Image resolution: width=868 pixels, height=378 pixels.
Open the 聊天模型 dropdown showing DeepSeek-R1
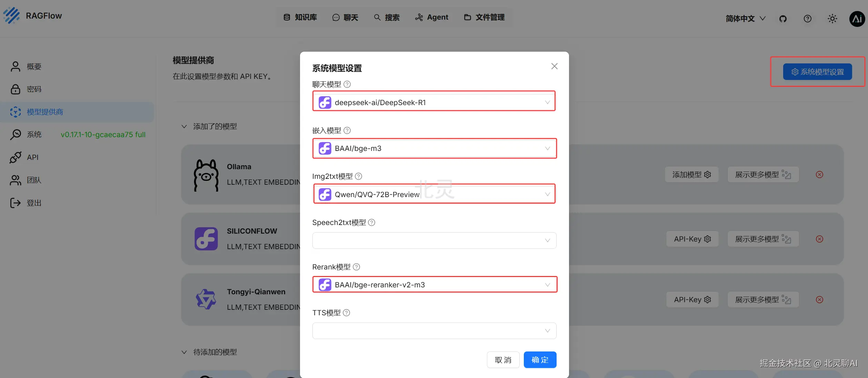(434, 102)
